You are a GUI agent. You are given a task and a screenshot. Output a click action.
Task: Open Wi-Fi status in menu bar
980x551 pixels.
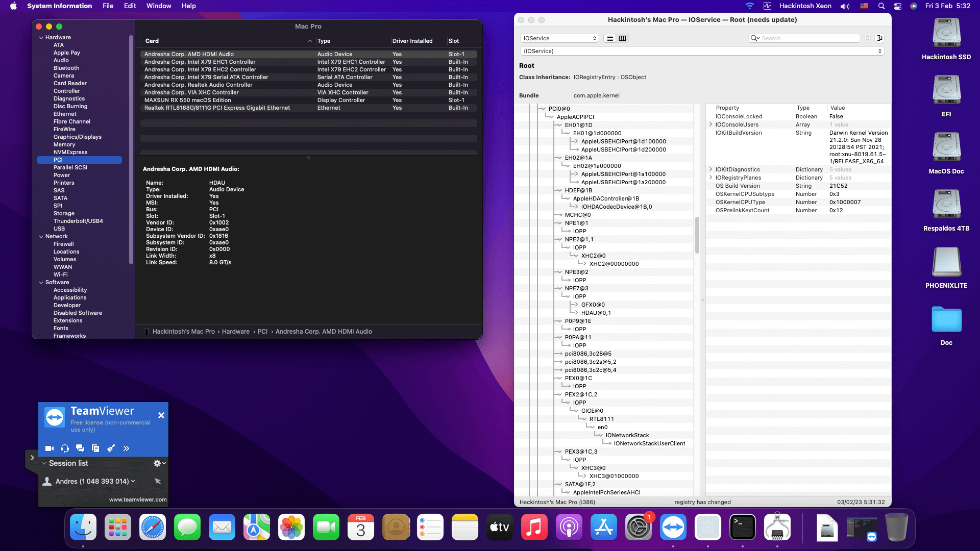click(749, 6)
